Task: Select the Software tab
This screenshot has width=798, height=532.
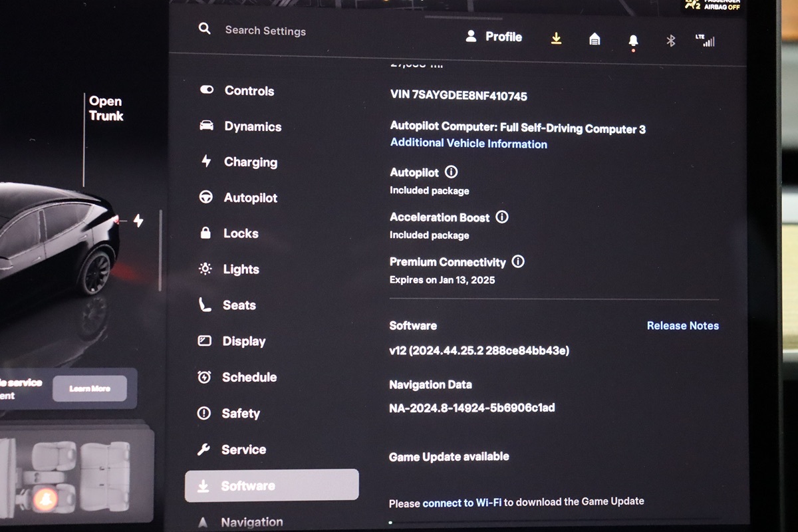Action: 271,485
